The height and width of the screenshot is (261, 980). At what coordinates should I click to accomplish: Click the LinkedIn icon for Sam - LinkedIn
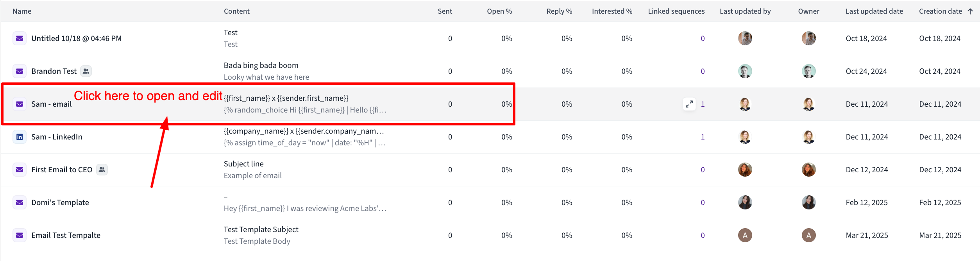(20, 137)
